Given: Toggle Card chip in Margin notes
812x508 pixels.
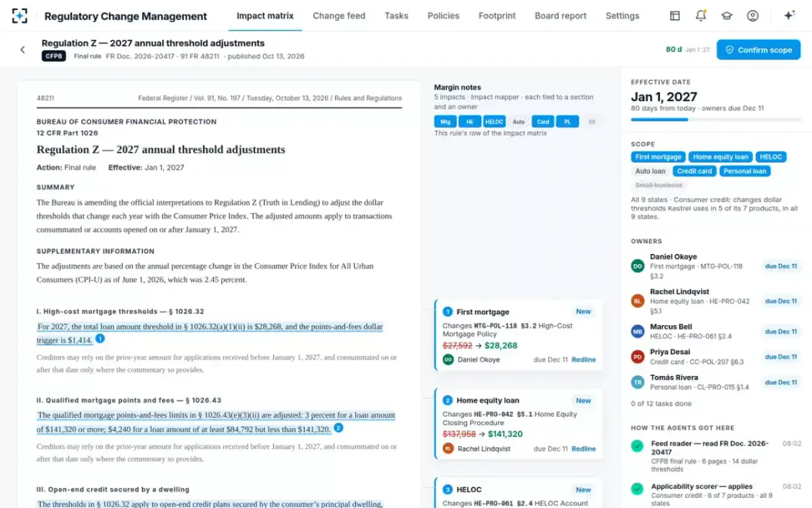Looking at the screenshot, I should click(543, 122).
